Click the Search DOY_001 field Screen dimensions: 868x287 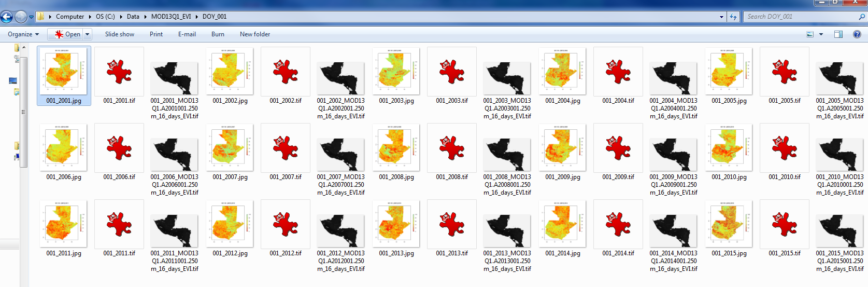coord(801,17)
